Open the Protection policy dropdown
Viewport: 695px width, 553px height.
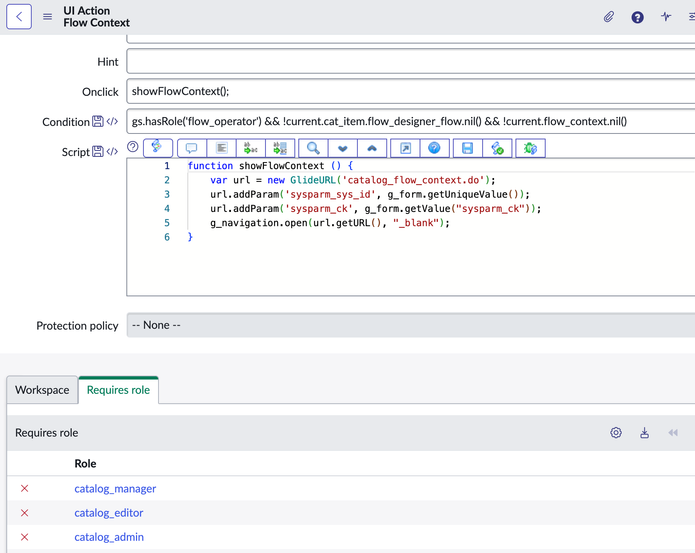(x=410, y=325)
